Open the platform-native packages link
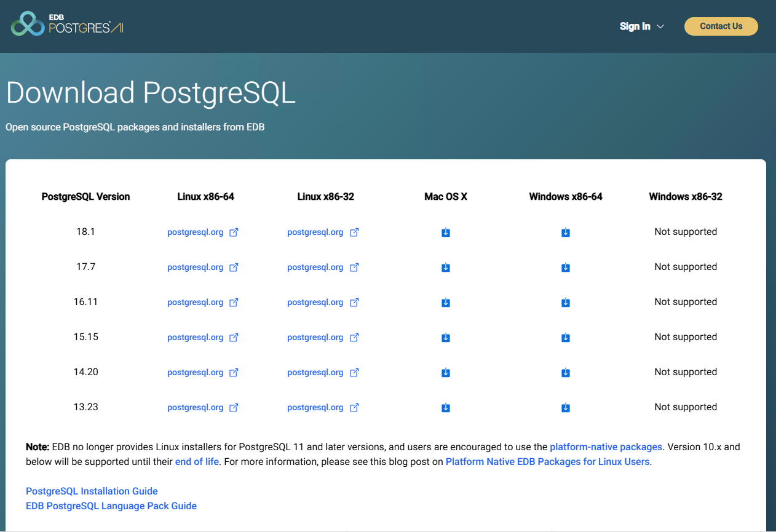776x532 pixels. (606, 447)
